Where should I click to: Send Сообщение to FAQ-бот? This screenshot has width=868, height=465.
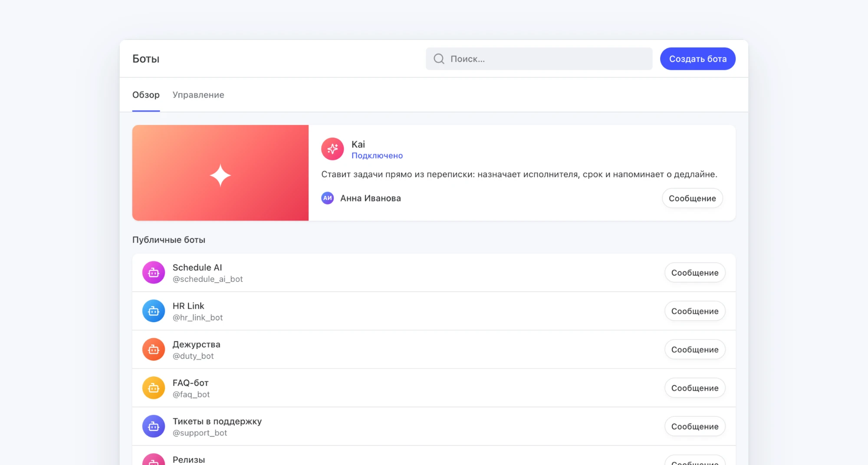[695, 388]
